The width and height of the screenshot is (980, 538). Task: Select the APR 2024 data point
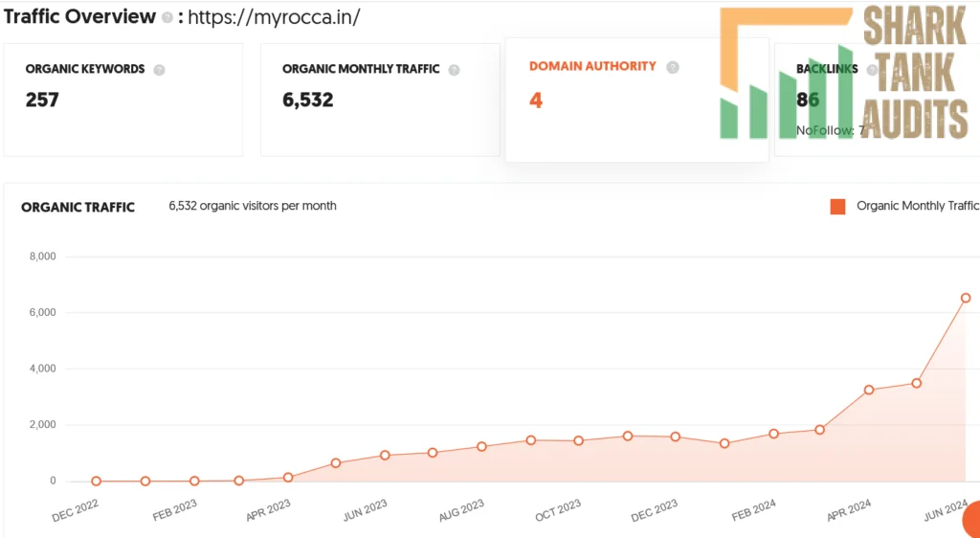point(869,390)
